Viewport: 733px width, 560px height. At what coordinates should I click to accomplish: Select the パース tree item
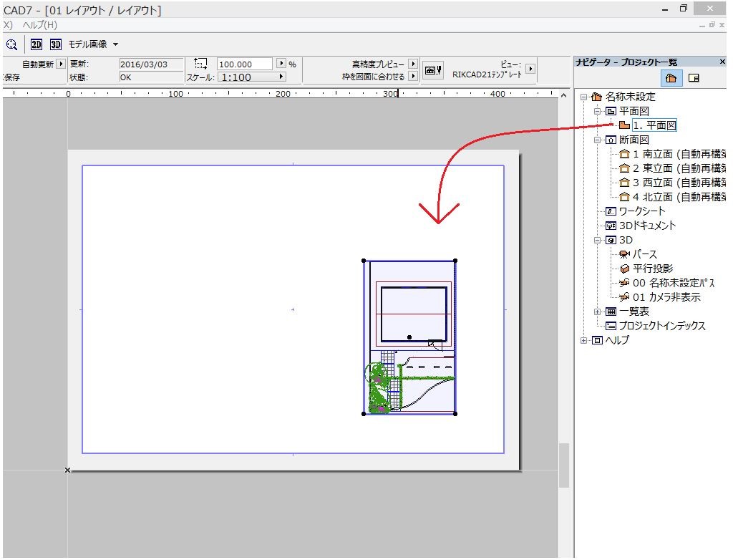pos(645,254)
